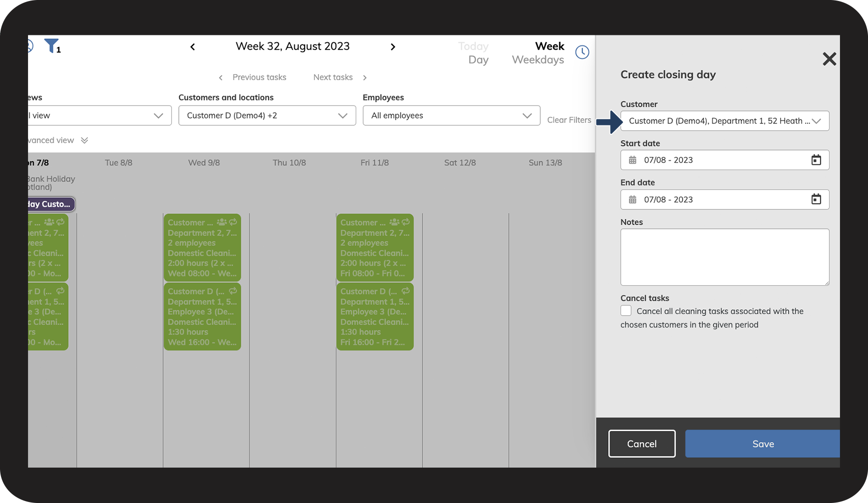Open the view dropdown left of Customers
Screen dimensions: 868x503
pyautogui.click(x=100, y=116)
